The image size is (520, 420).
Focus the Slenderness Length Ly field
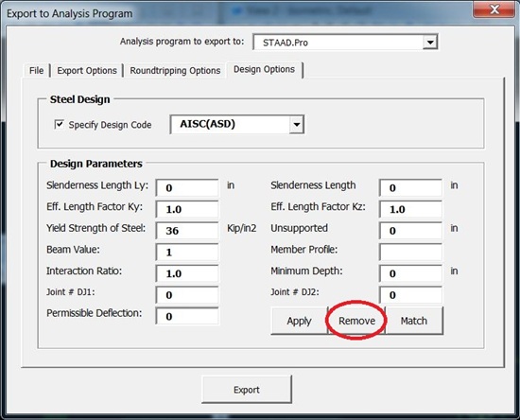(x=187, y=188)
